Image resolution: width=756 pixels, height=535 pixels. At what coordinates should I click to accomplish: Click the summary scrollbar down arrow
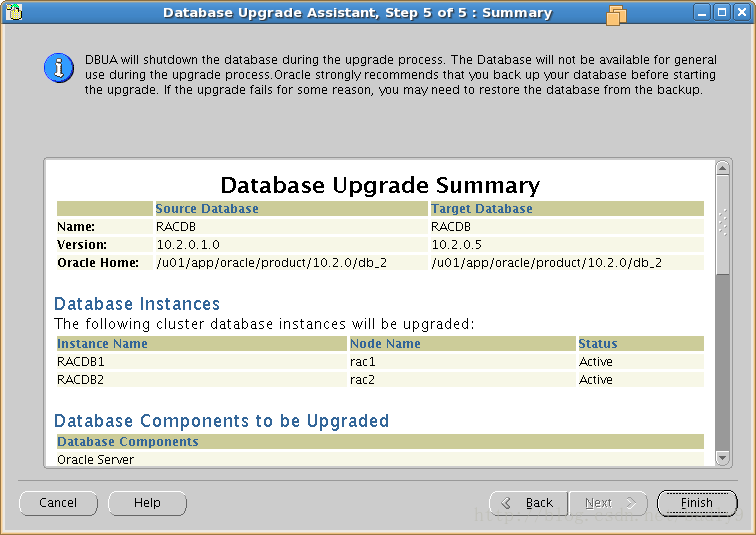tap(722, 457)
